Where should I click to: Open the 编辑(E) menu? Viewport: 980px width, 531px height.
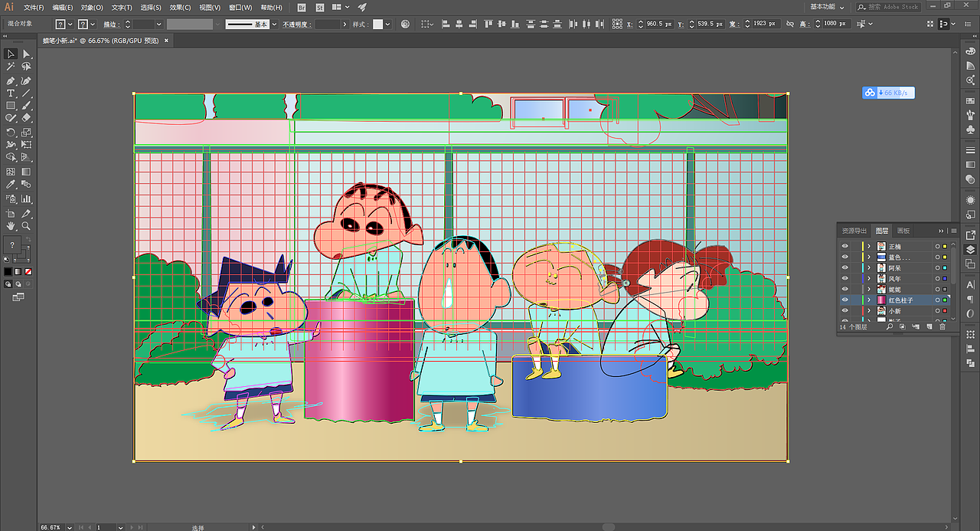[63, 7]
